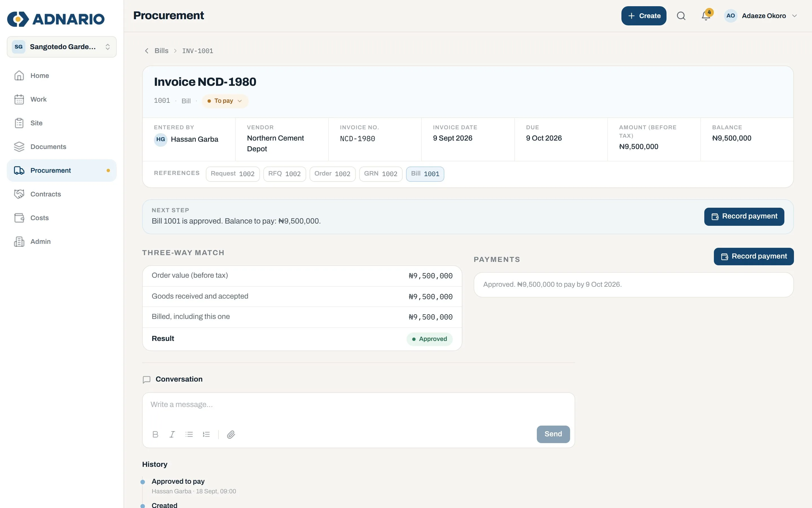Click the HG avatar for Hassan Garba

point(160,139)
